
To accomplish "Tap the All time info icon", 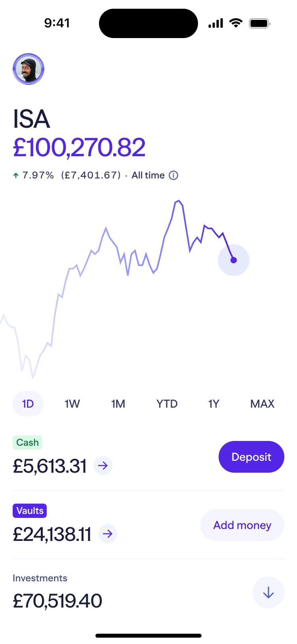I will [x=173, y=175].
